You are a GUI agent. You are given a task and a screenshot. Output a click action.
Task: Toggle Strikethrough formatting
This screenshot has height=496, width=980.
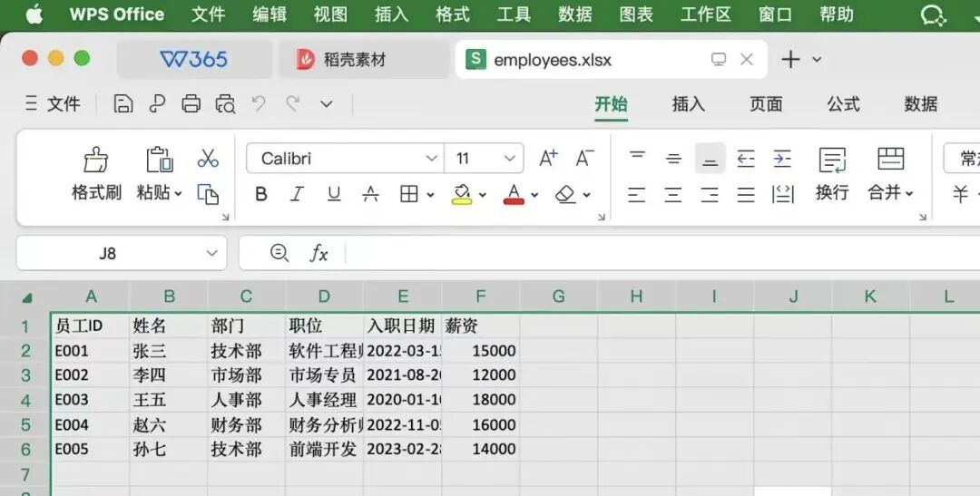(370, 195)
